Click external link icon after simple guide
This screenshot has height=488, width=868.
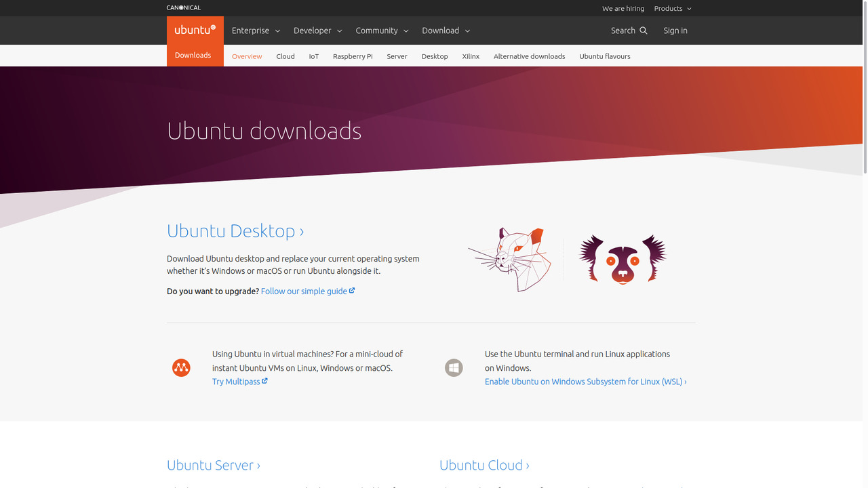point(352,291)
